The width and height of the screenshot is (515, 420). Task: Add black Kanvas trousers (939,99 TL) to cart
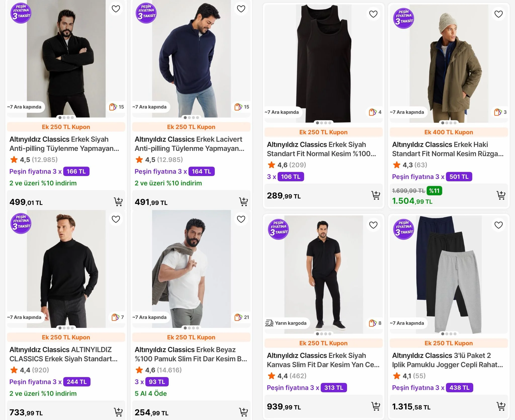click(x=376, y=406)
